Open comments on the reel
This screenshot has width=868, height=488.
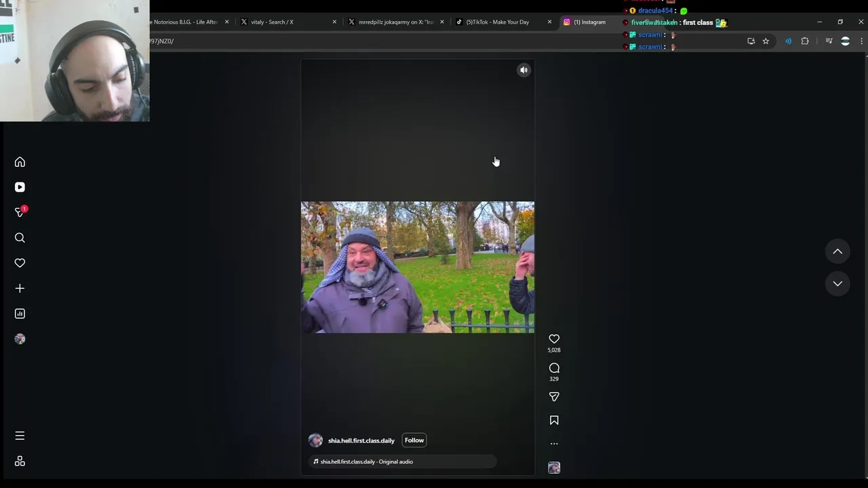click(x=554, y=368)
